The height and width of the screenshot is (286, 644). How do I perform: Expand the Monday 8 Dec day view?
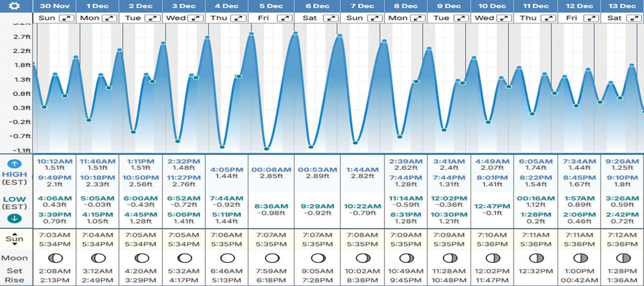pos(418,18)
